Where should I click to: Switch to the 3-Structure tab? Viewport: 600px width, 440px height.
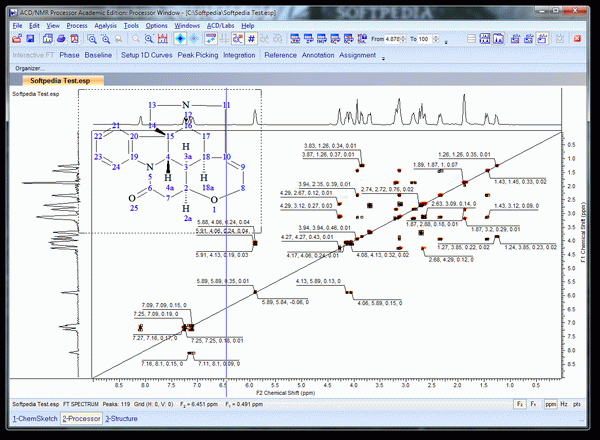pyautogui.click(x=121, y=419)
